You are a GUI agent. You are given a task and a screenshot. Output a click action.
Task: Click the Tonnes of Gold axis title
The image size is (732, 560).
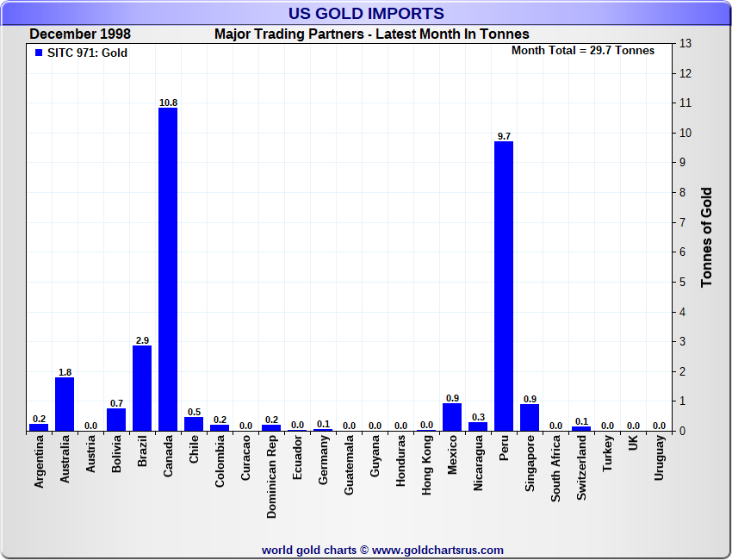[x=706, y=237]
